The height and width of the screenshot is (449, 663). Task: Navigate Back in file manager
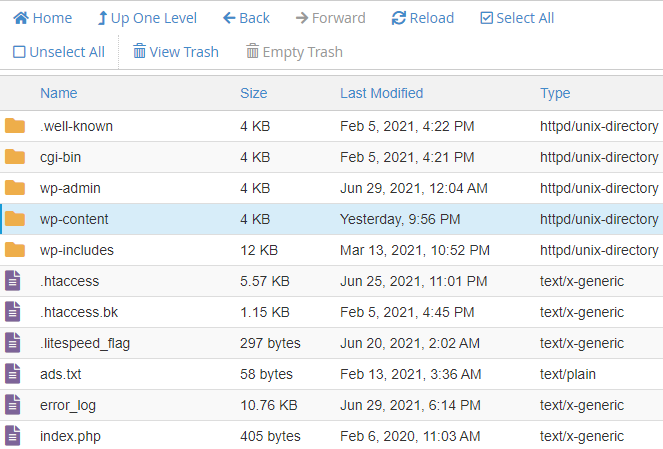(x=246, y=18)
